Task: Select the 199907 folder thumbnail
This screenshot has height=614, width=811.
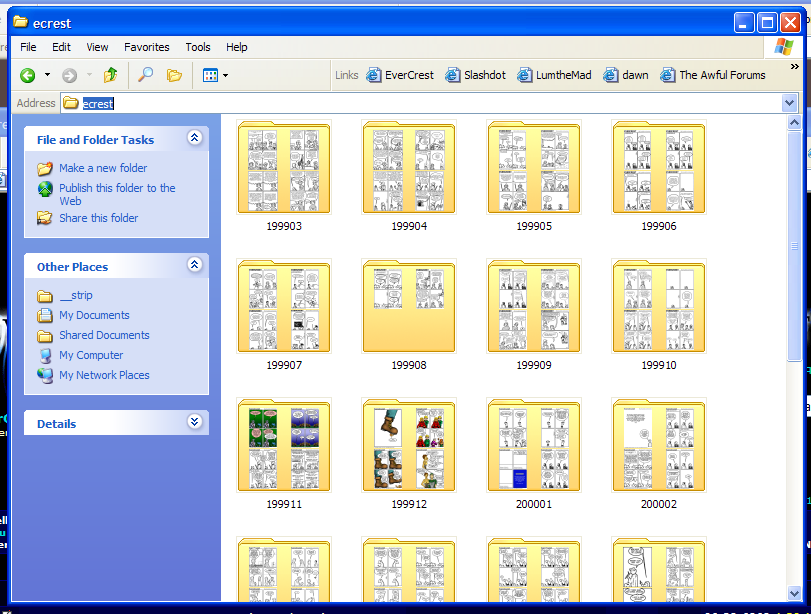Action: tap(284, 306)
